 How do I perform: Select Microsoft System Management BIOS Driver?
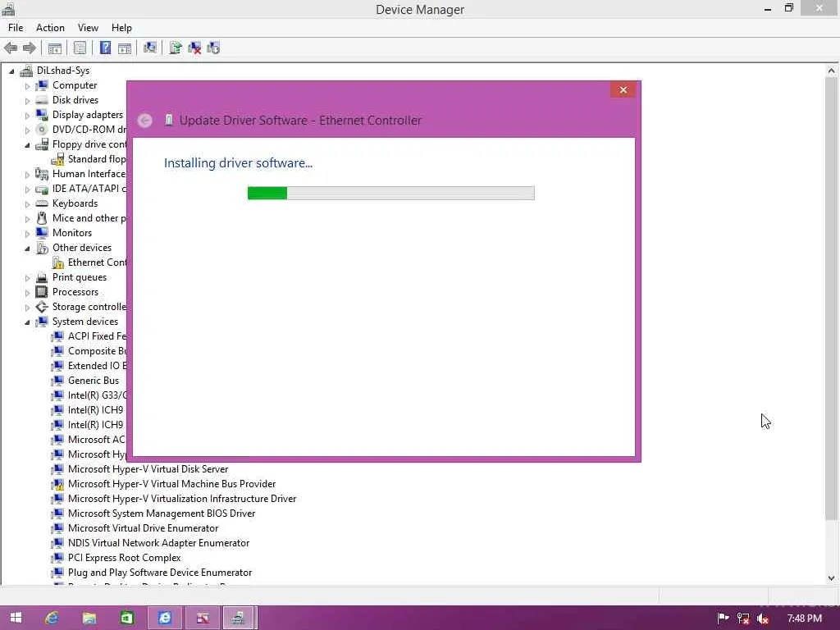(162, 514)
